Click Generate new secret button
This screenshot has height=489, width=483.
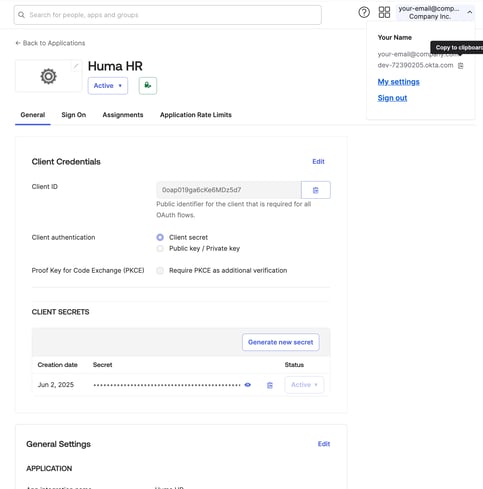click(x=281, y=342)
